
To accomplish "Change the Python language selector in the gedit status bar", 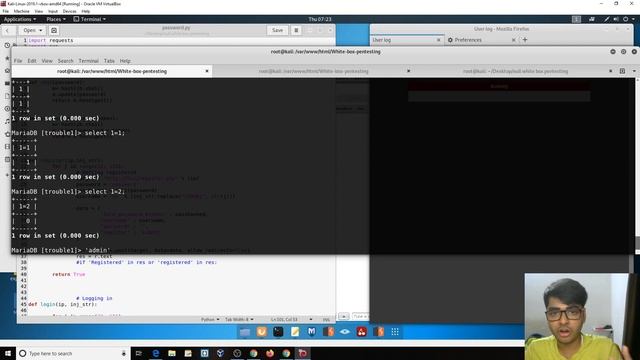I will coord(210,319).
